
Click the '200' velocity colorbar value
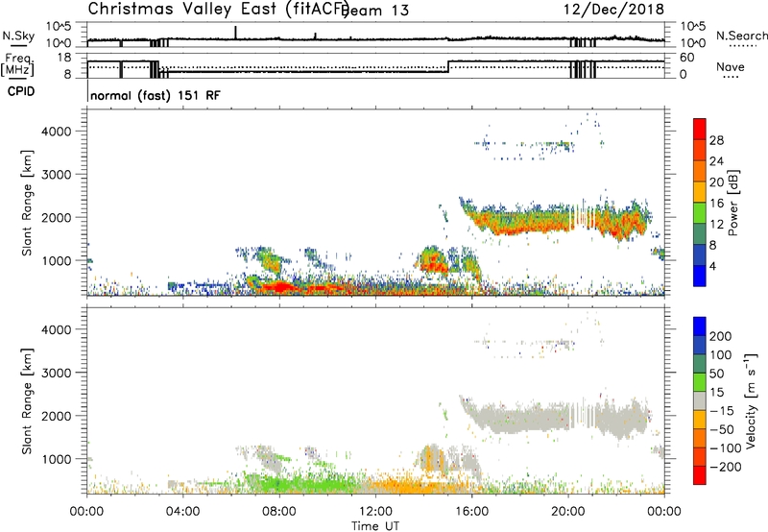pos(721,336)
